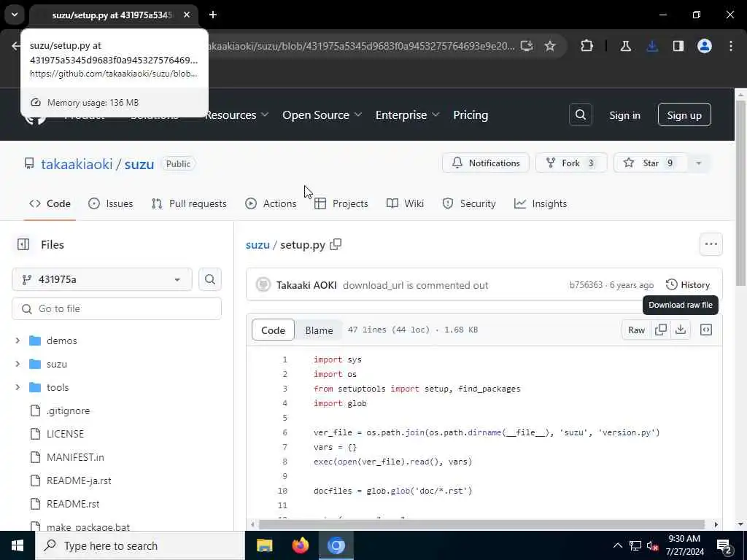
Task: Click the Windows taskbar search box
Action: 139,545
